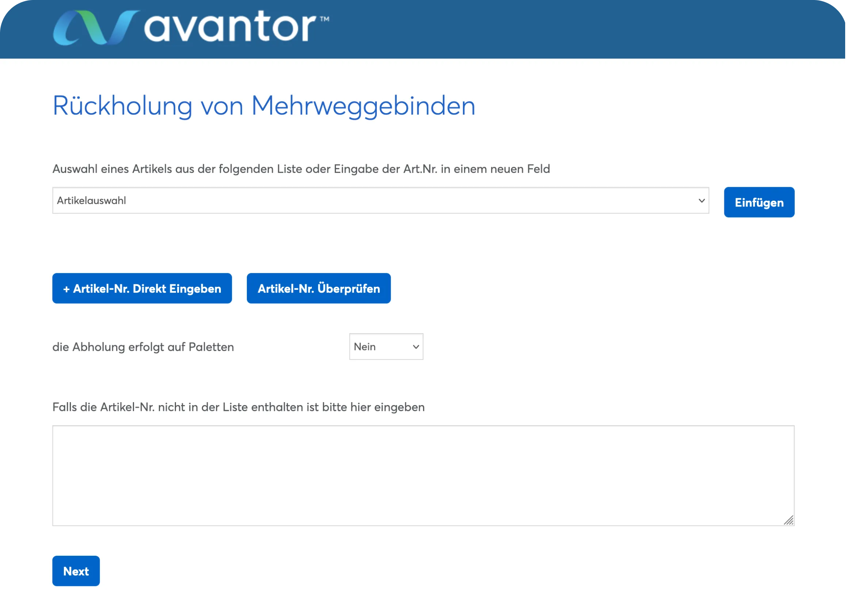
Task: Click the Avantor swoosh logo icon
Action: (x=97, y=28)
